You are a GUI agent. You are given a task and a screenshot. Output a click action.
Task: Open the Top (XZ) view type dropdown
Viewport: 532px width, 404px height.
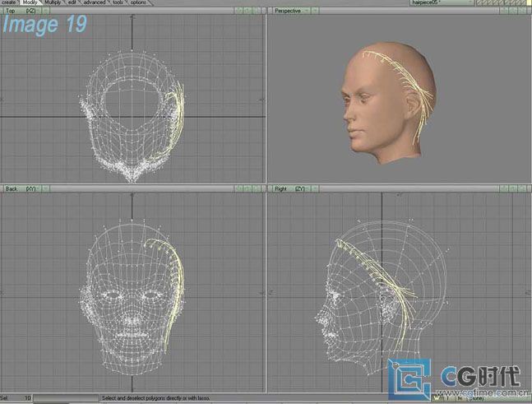[21, 11]
